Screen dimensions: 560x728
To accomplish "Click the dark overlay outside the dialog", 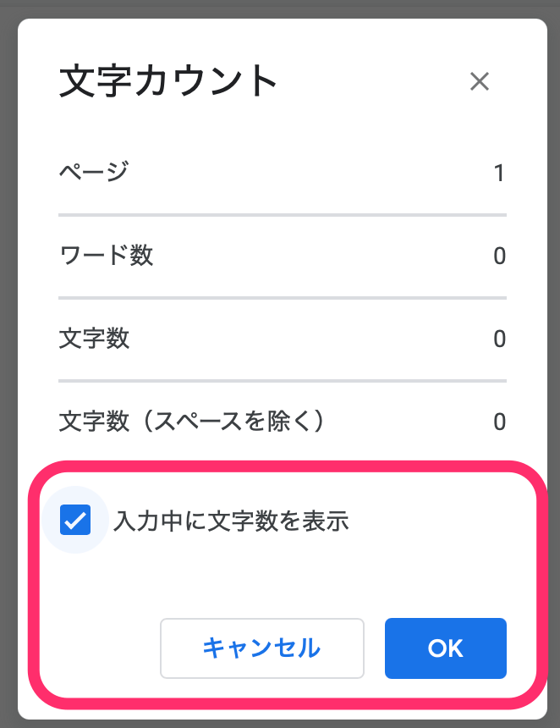I will pos(7,339).
